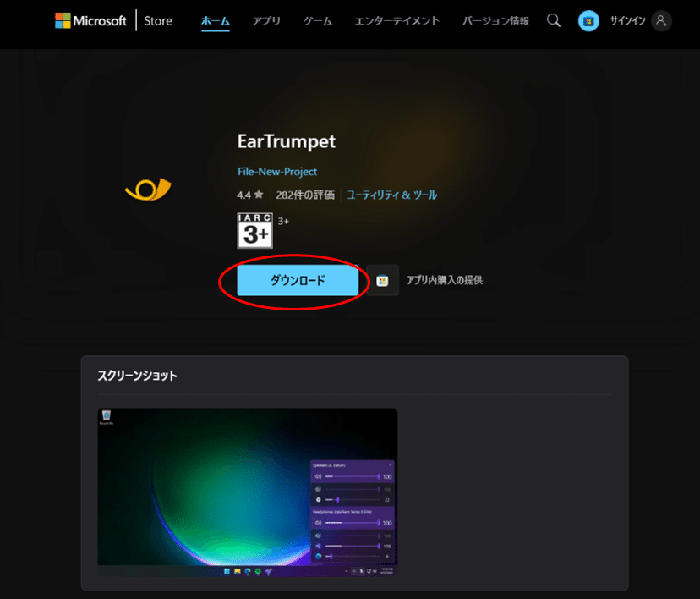Open the user profile avatar icon
This screenshot has height=599, width=700.
click(x=661, y=21)
